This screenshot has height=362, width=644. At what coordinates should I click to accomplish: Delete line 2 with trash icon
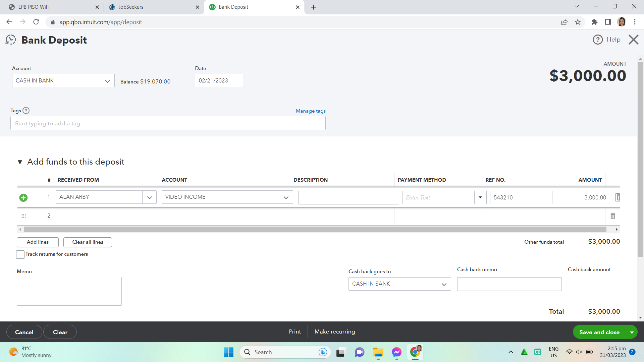613,216
